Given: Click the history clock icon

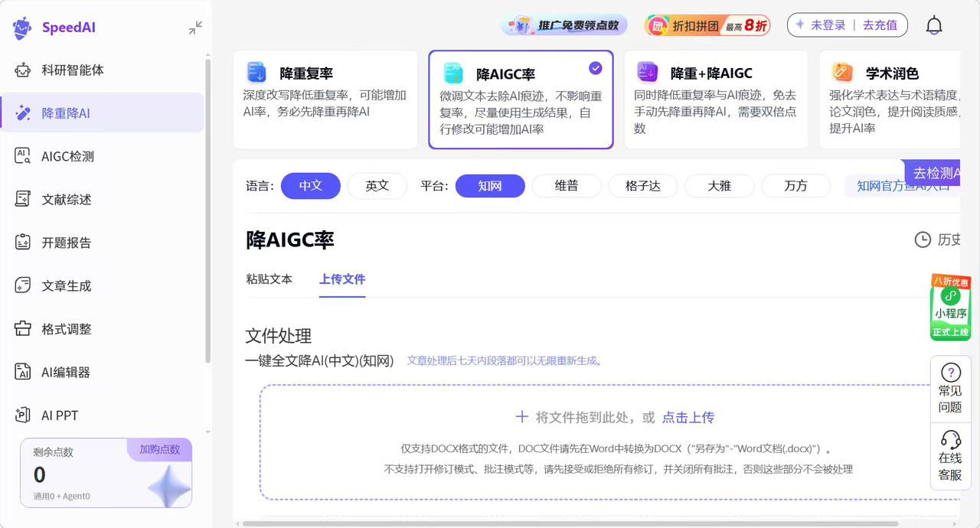Looking at the screenshot, I should pyautogui.click(x=923, y=240).
